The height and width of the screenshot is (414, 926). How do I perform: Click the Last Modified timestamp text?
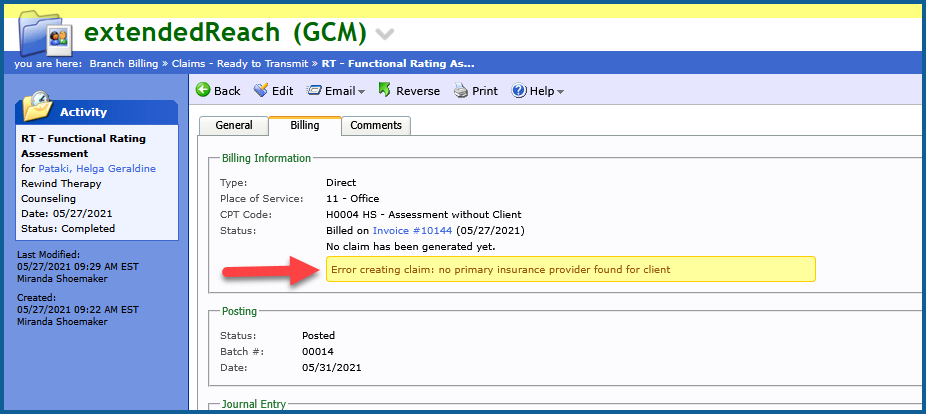pos(80,266)
